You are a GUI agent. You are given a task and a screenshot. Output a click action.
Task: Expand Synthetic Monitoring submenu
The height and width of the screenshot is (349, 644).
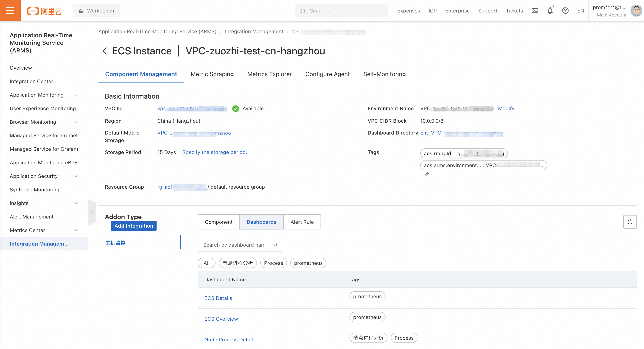pos(76,190)
